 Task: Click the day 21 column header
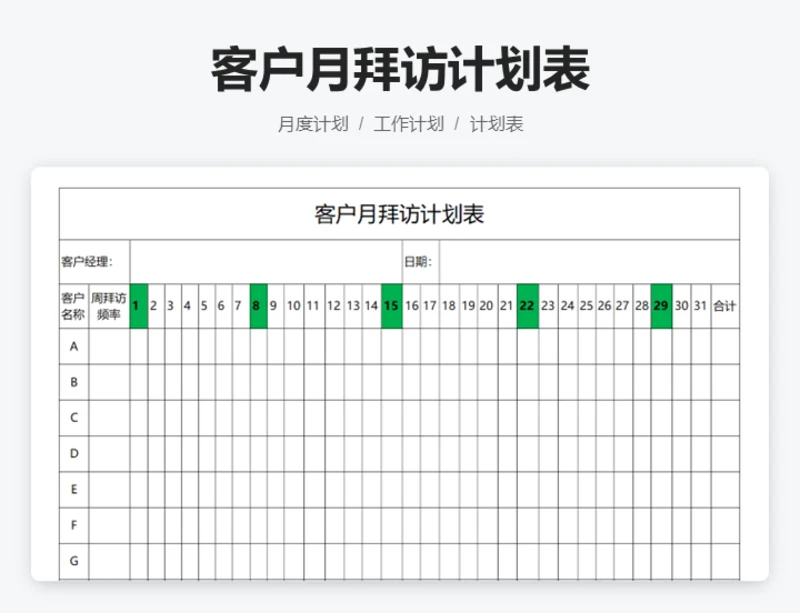tap(507, 306)
